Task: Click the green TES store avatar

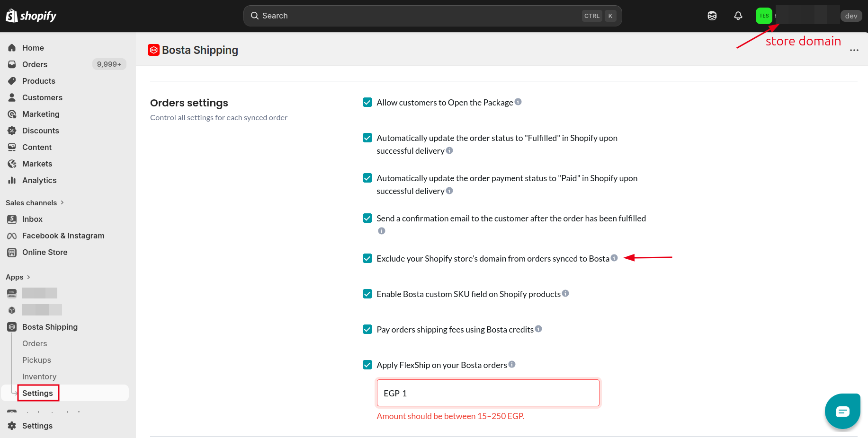Action: (x=764, y=16)
